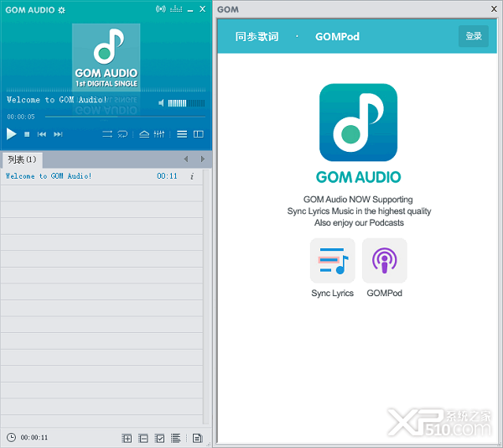The height and width of the screenshot is (448, 503).
Task: Mute sound via the speaker icon
Action: (x=161, y=103)
